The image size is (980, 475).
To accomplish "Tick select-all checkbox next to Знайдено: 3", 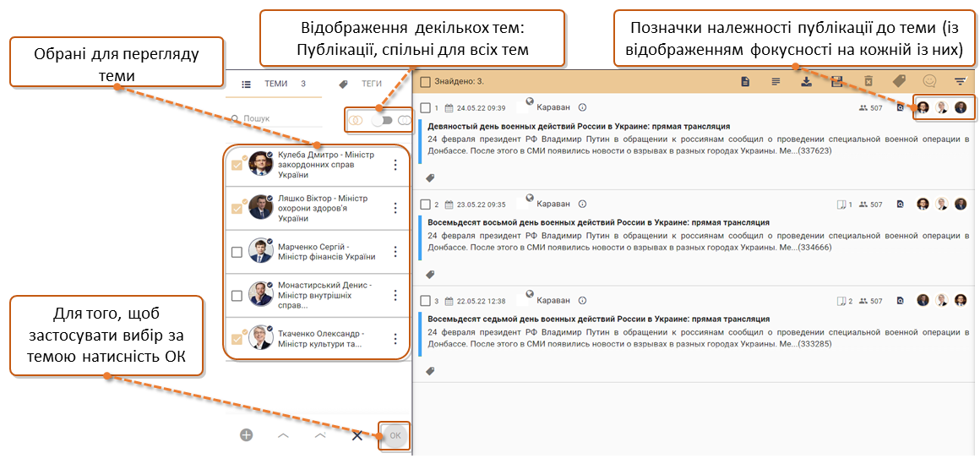I will click(x=425, y=81).
